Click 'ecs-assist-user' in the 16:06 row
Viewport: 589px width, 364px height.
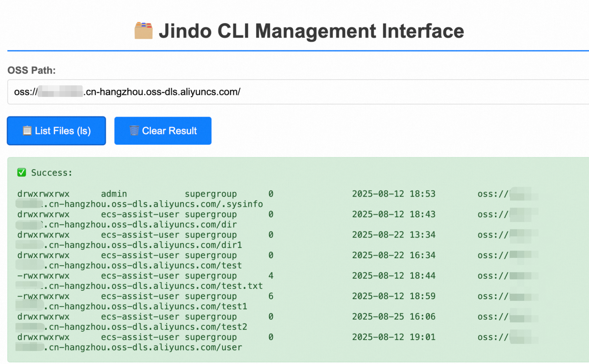pyautogui.click(x=140, y=317)
